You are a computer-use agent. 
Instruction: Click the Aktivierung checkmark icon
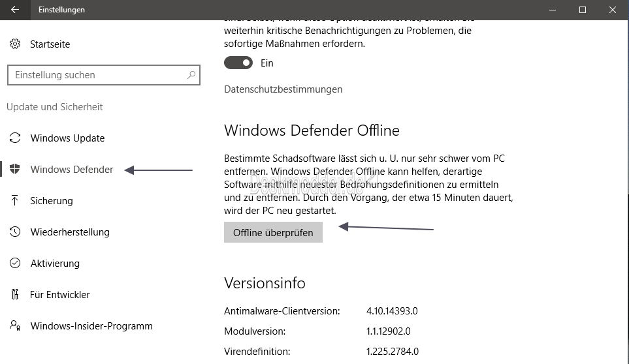click(x=15, y=263)
